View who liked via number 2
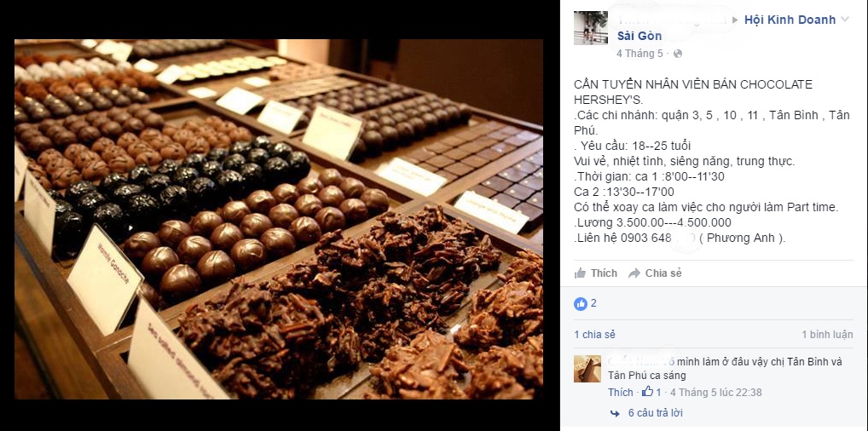Screen dimensions: 868x431 click(593, 303)
